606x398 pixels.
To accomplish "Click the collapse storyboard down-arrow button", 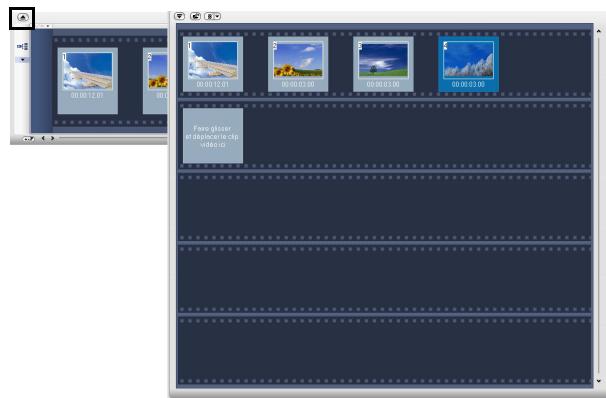I will (179, 16).
